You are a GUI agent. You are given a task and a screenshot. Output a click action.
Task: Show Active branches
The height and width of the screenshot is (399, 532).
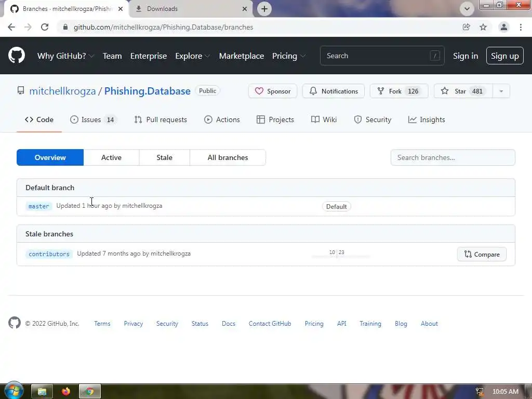pos(111,157)
